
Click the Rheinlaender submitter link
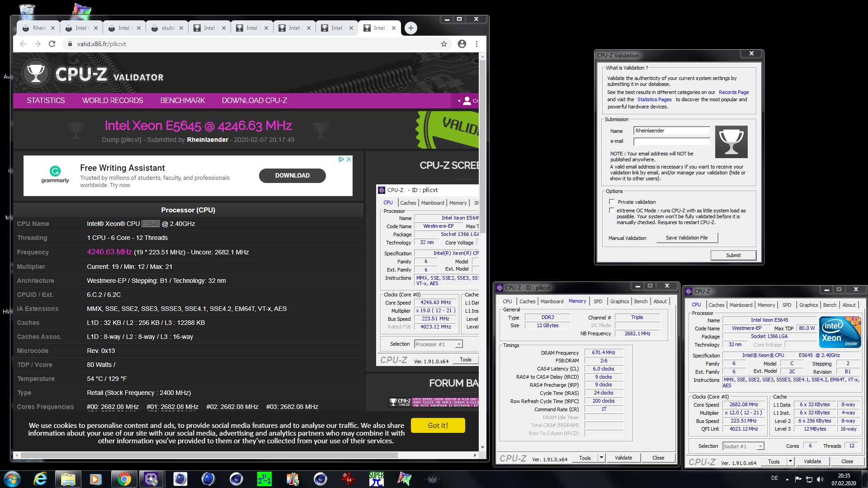pyautogui.click(x=208, y=140)
